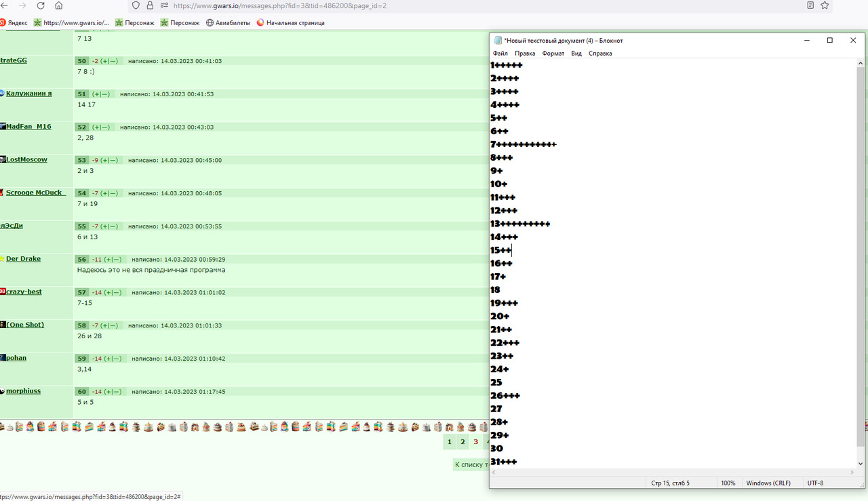Screen dimensions: 868x501
Task: Click the icon beside pohan
Action: [3, 358]
